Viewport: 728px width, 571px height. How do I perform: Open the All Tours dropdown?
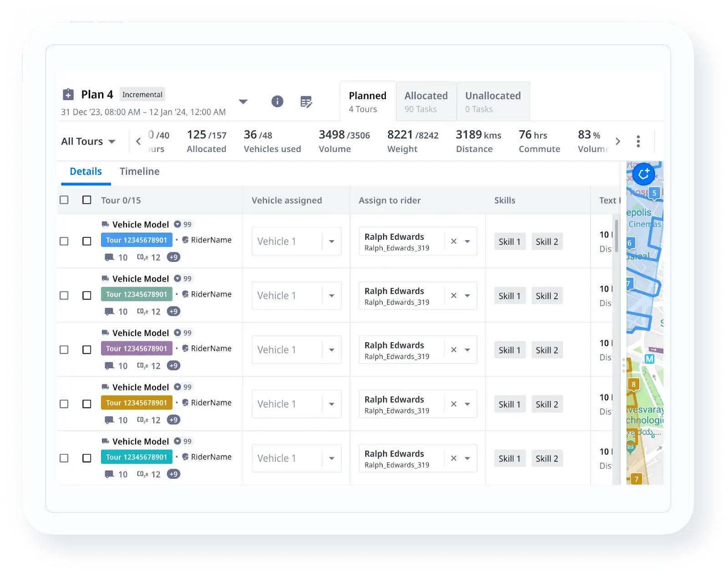click(89, 141)
